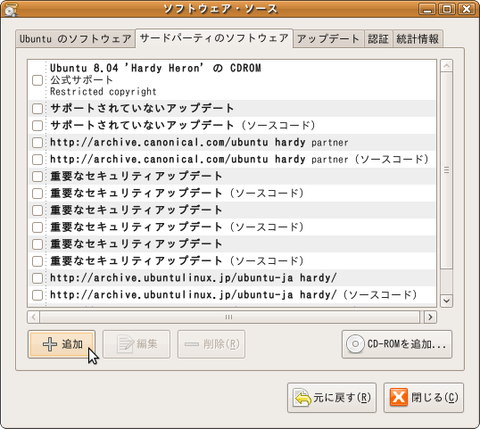This screenshot has width=480, height=429.
Task: Click the horizontal scrollbar thumb
Action: 229,317
